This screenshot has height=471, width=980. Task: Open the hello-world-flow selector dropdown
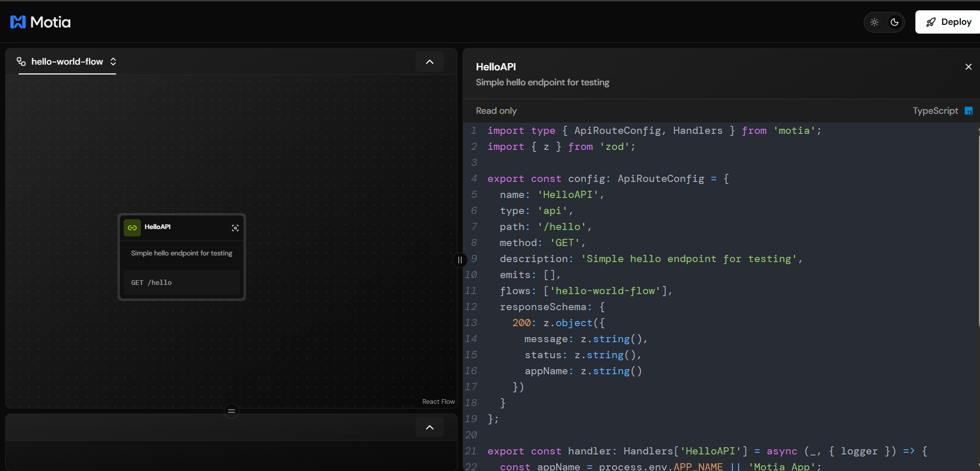[x=113, y=62]
